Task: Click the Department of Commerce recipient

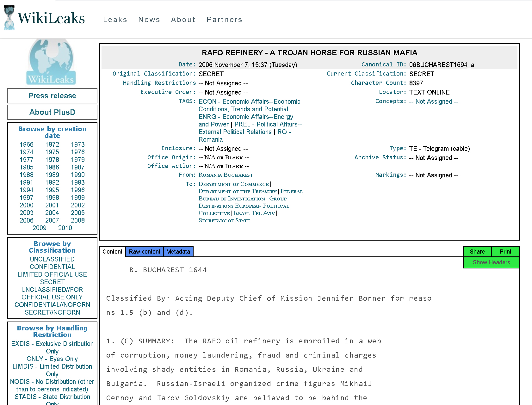Action: 233,184
